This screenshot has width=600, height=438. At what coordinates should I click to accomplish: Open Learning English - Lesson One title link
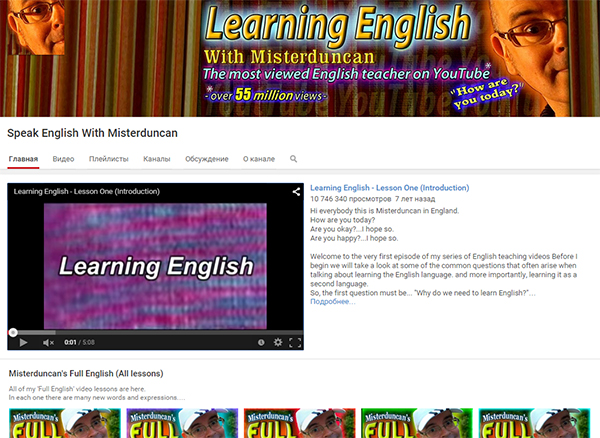[x=389, y=188]
